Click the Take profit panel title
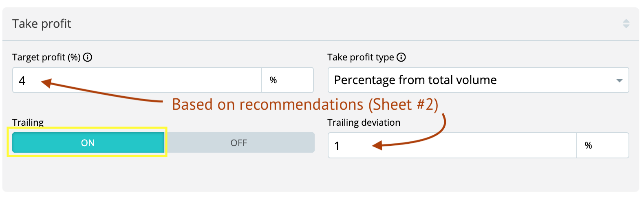 click(42, 24)
